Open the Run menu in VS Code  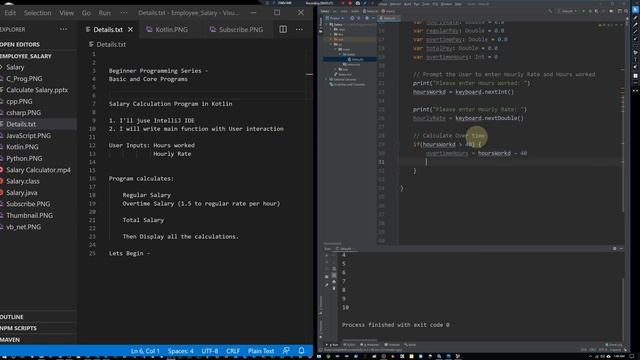[104, 13]
